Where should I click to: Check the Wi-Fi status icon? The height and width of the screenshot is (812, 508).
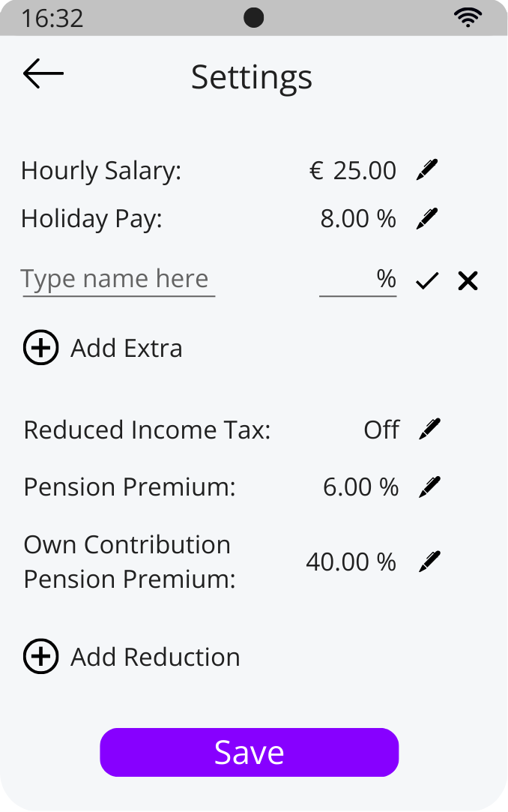[x=468, y=16]
